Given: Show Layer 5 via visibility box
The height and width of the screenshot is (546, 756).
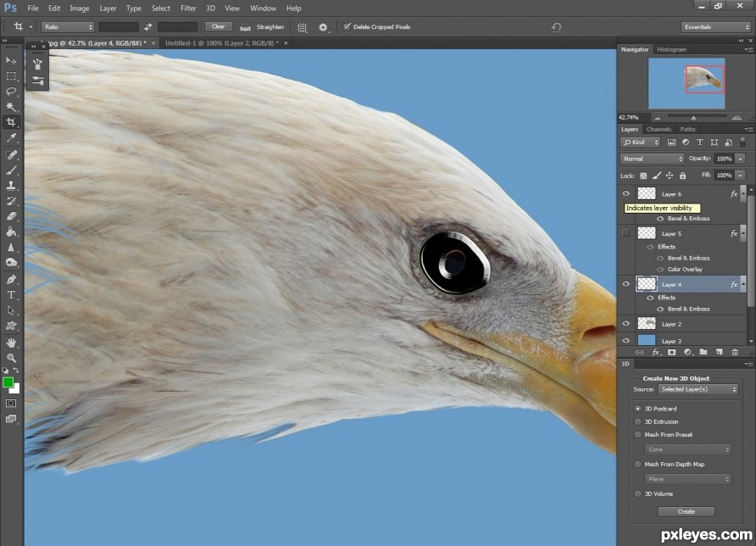Looking at the screenshot, I should tap(625, 233).
